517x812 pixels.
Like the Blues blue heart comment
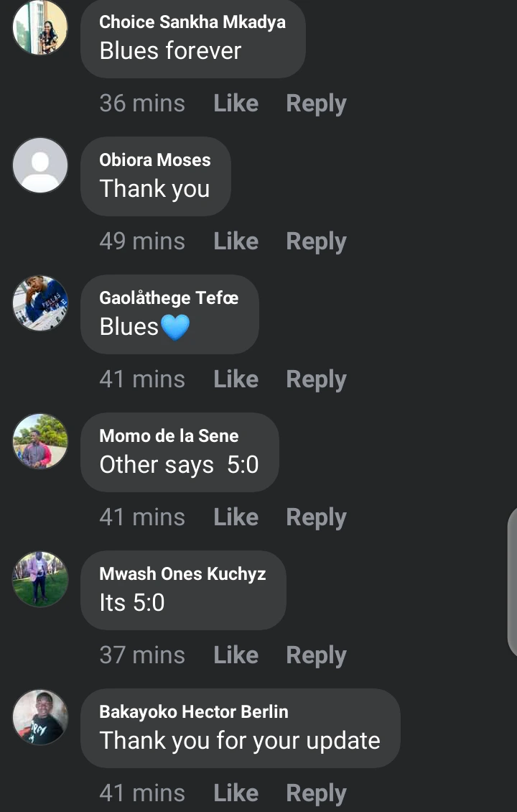(236, 379)
